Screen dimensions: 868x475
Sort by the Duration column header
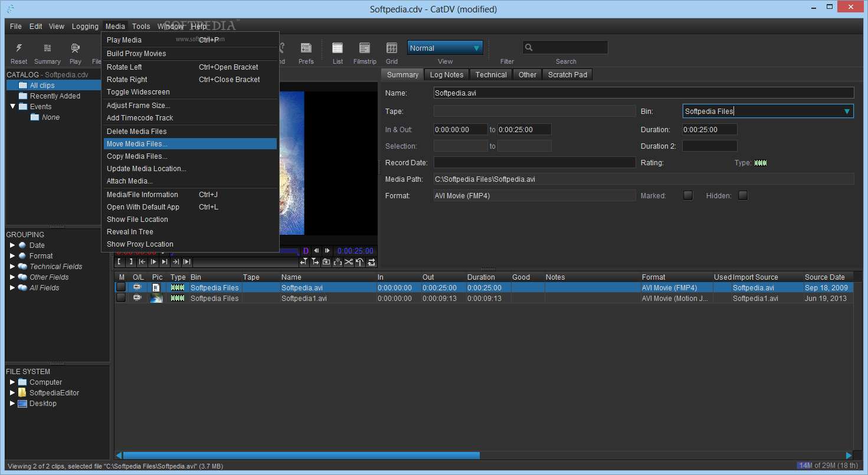click(x=487, y=277)
